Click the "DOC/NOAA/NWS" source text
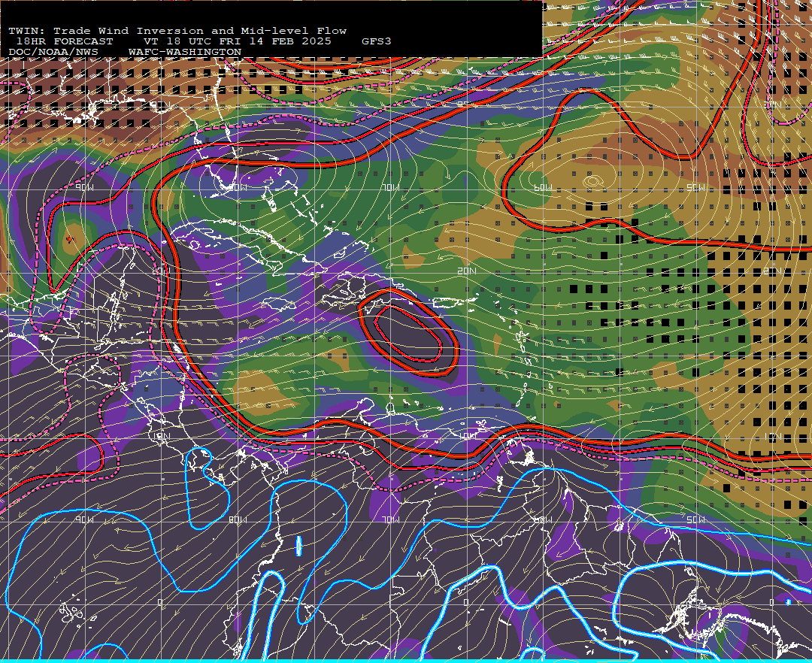The width and height of the screenshot is (812, 663). (53, 53)
